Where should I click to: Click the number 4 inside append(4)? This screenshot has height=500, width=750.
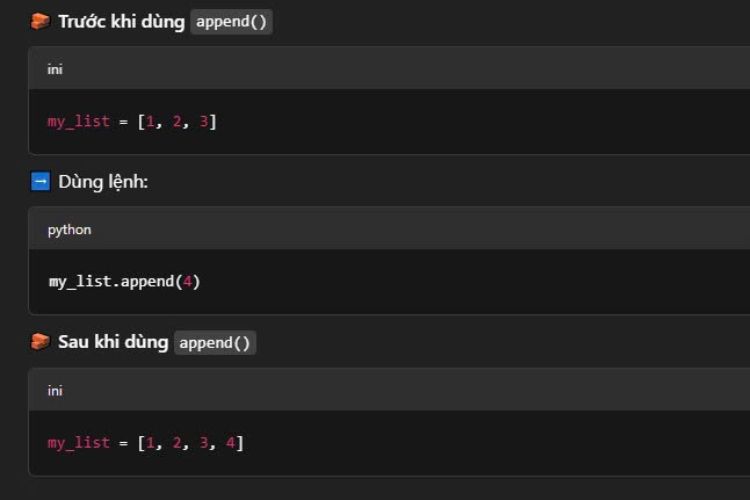188,281
